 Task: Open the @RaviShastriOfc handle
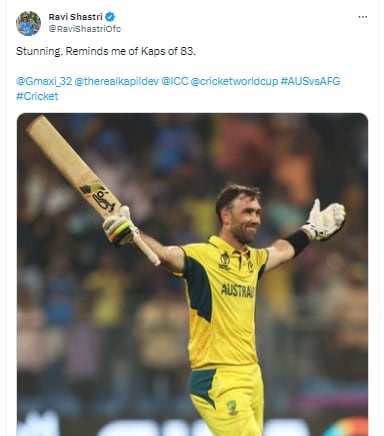tap(85, 29)
